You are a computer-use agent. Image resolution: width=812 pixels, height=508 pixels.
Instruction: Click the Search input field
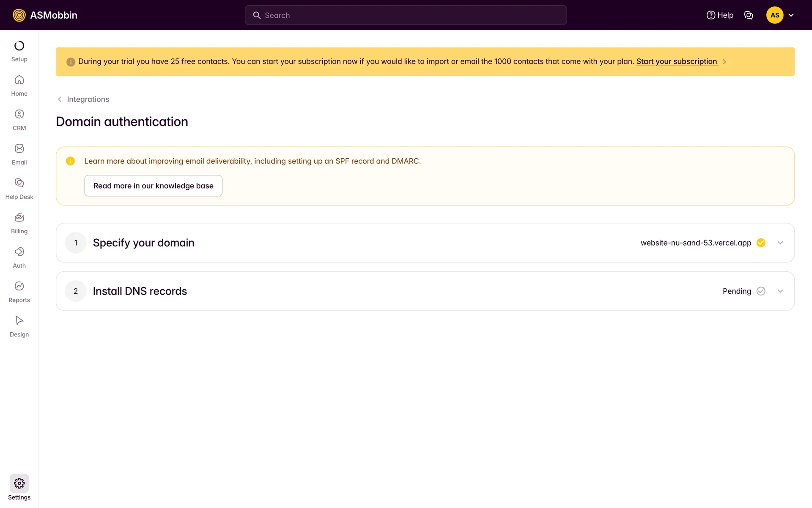(x=406, y=15)
